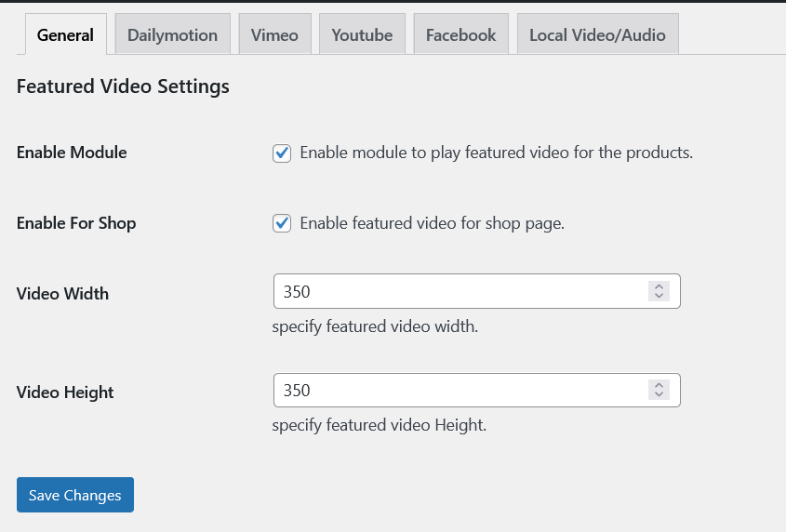Click the 'Enable featured video for shop page' text
The height and width of the screenshot is (532, 786).
(x=432, y=223)
